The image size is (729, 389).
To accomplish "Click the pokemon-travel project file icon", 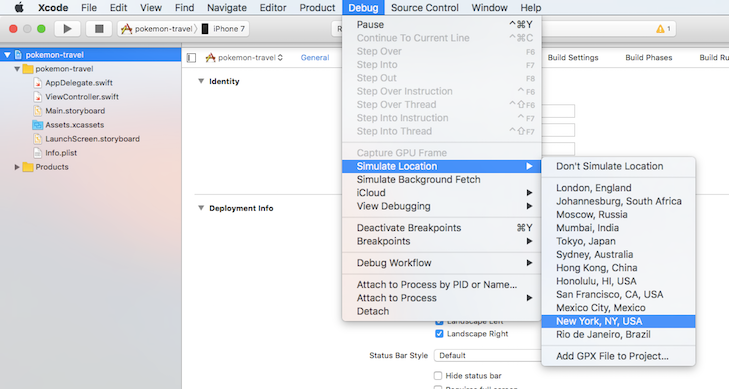I will [x=18, y=54].
